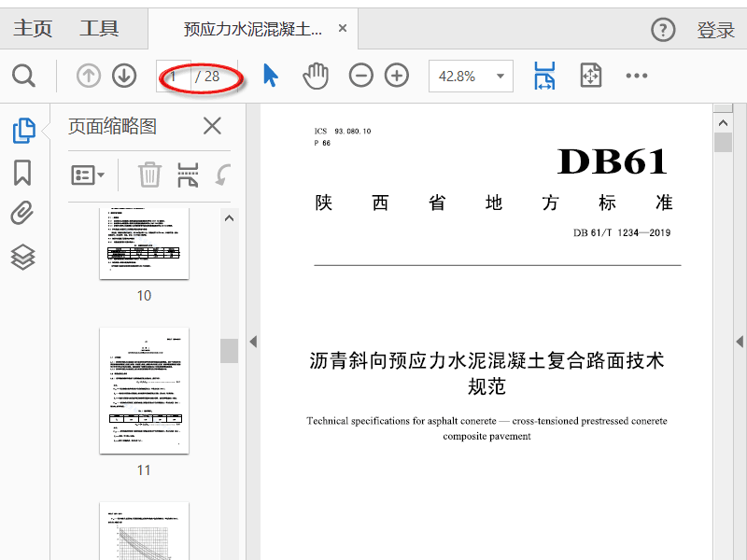Go to previous page with up arrow
The image size is (747, 560).
pyautogui.click(x=89, y=76)
